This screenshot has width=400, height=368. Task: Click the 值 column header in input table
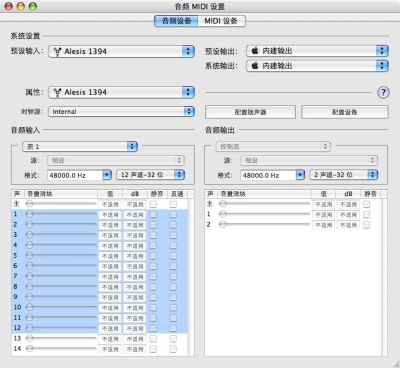point(110,194)
